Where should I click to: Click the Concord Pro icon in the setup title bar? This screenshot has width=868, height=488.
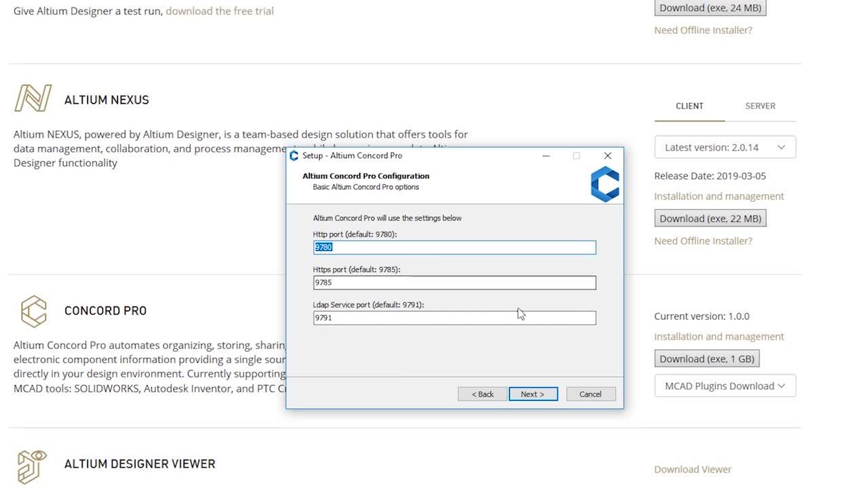point(294,156)
